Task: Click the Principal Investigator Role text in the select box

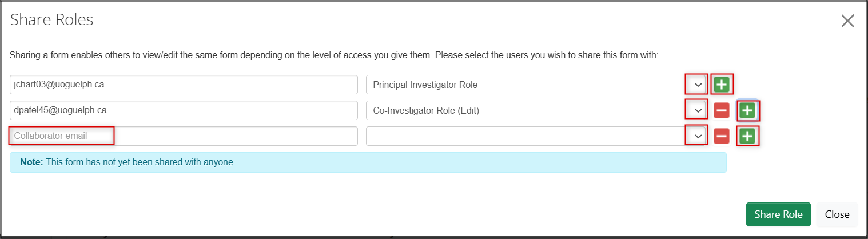Action: pyautogui.click(x=425, y=85)
